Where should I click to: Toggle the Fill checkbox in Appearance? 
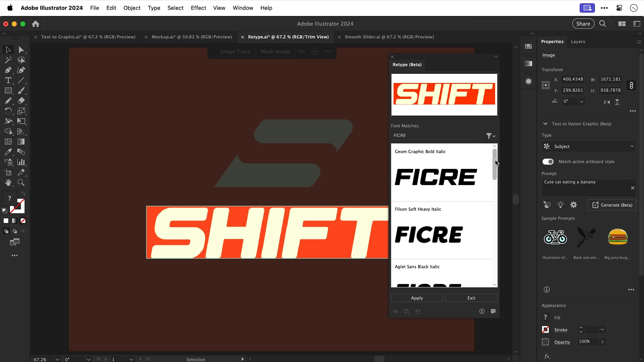coord(545,317)
